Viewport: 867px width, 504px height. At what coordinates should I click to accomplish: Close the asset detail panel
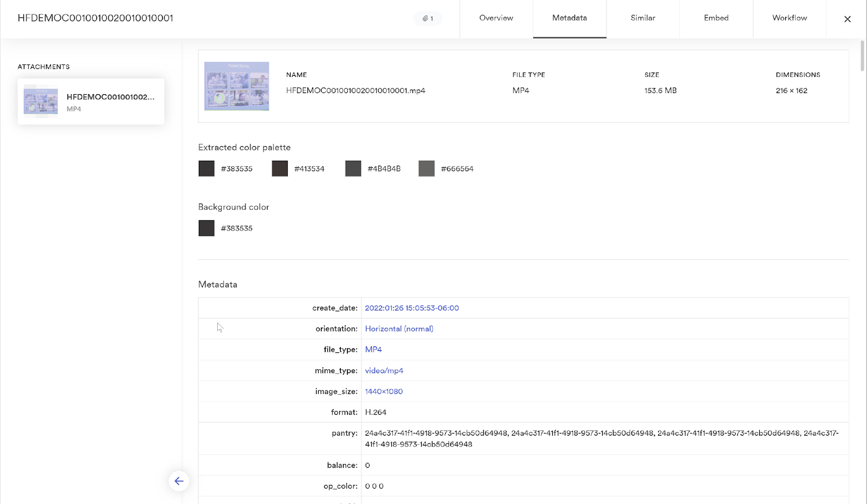coord(847,19)
